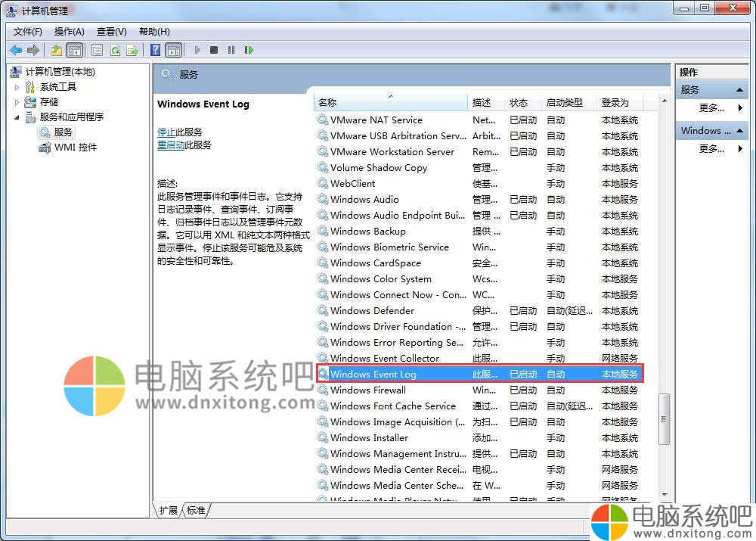Click the 停止 link to stop service
The width and height of the screenshot is (756, 541).
click(166, 132)
